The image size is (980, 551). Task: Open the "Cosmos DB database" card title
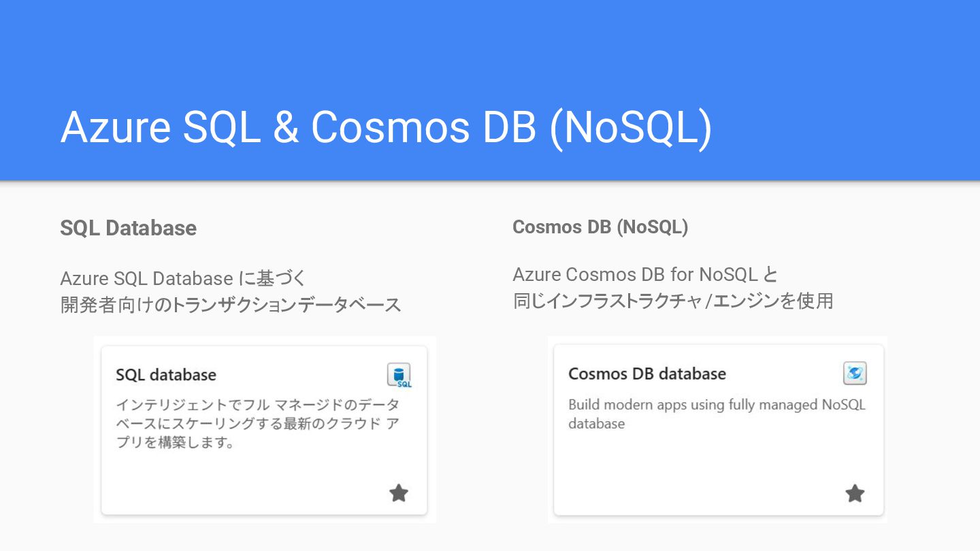[x=647, y=373]
